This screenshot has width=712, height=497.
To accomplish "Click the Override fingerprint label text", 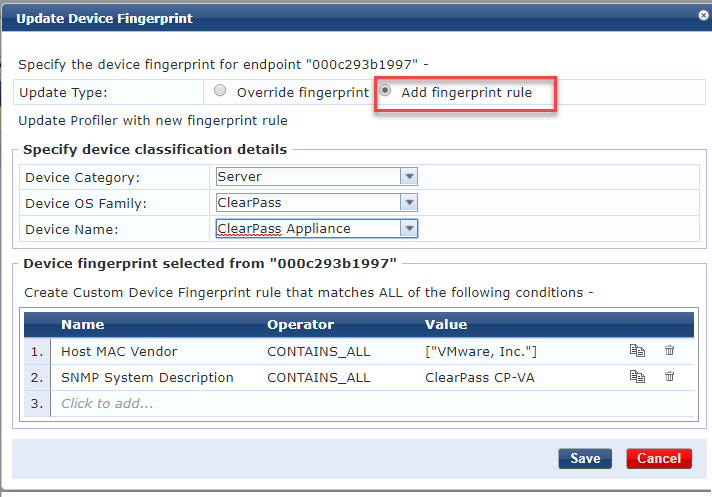I will [x=303, y=93].
